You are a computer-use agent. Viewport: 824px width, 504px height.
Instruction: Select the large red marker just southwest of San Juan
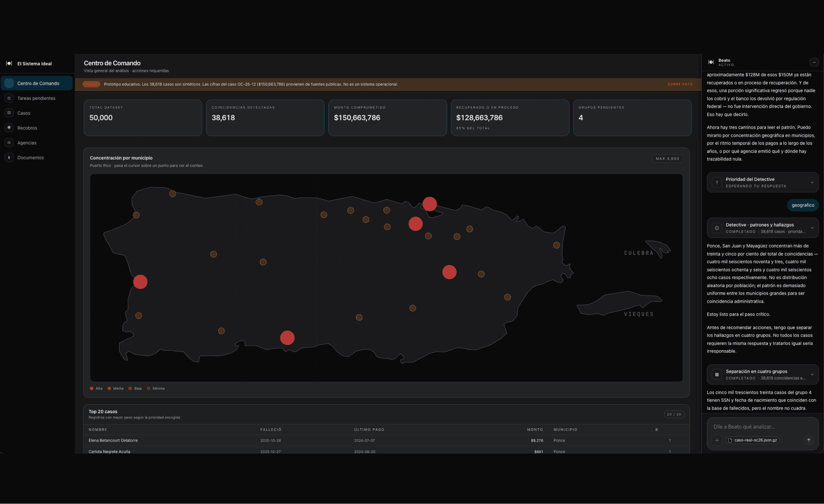point(415,223)
